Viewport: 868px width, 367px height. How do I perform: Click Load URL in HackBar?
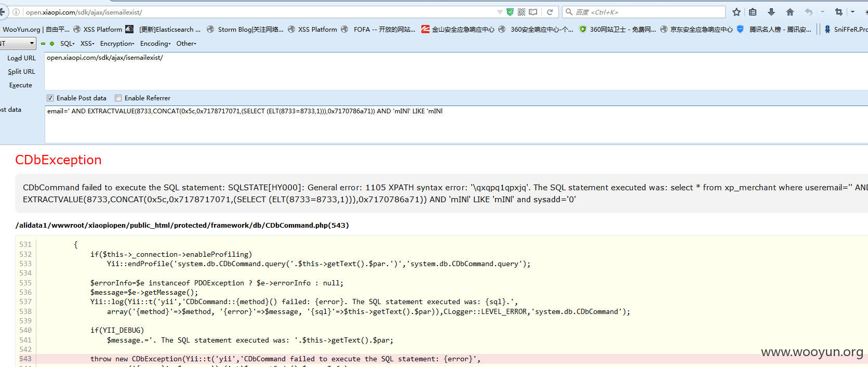[x=21, y=58]
